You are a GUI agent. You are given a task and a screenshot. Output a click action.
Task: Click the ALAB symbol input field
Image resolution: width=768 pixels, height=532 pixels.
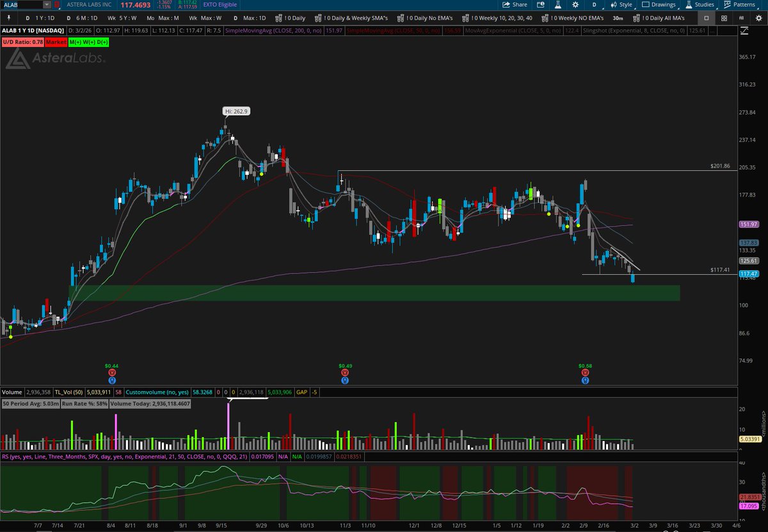coord(21,4)
